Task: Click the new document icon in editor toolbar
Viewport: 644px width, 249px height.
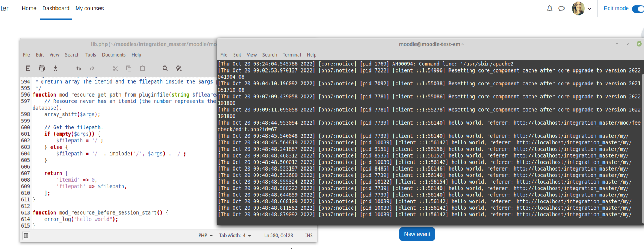Action: 28,68
